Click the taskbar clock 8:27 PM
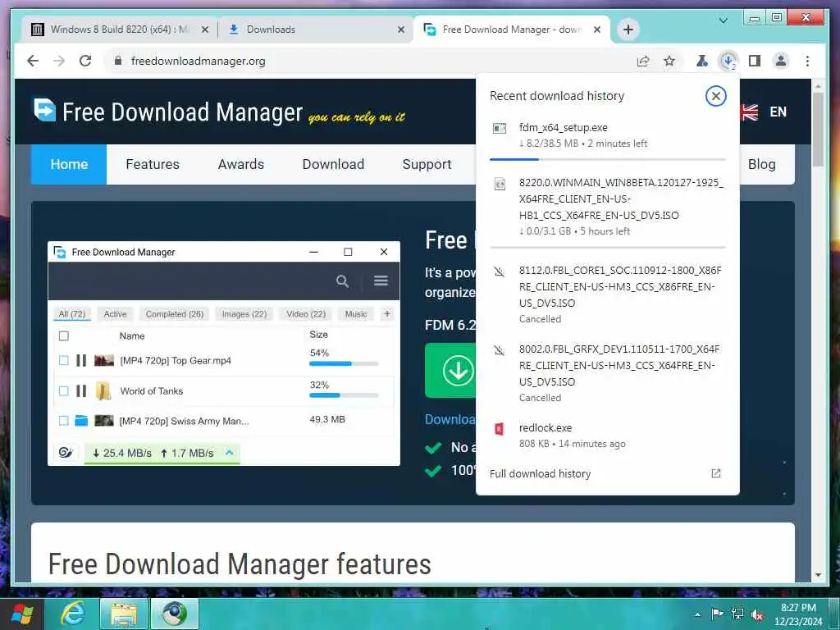The image size is (840, 630). [x=798, y=608]
